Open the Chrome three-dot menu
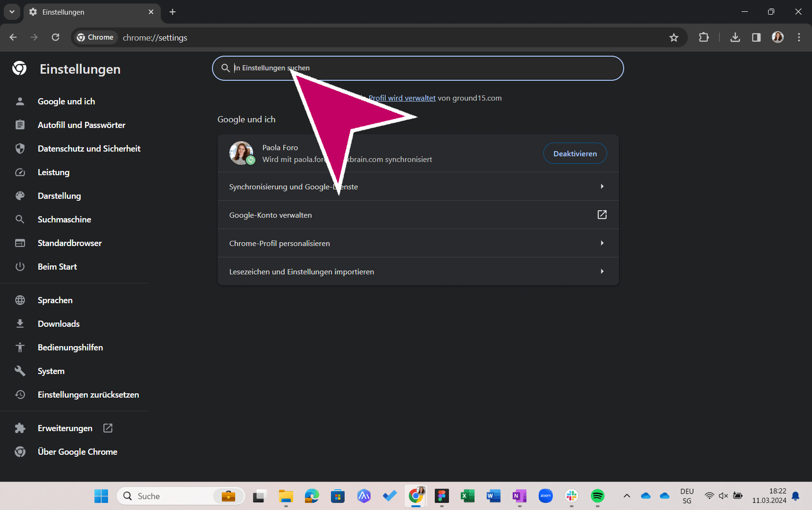The image size is (812, 510). point(799,37)
